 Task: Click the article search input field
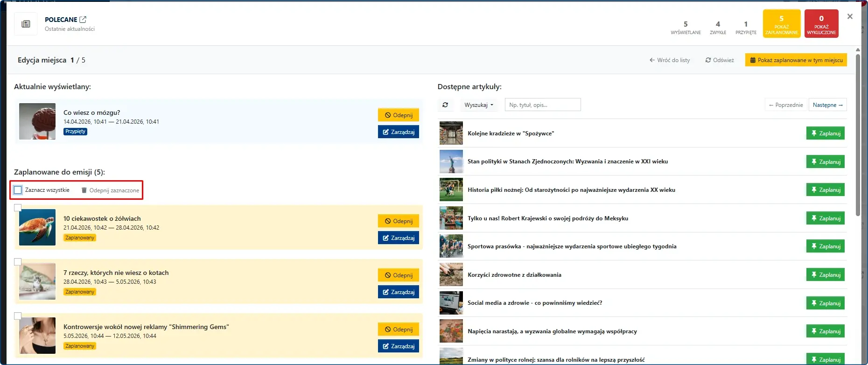[542, 105]
